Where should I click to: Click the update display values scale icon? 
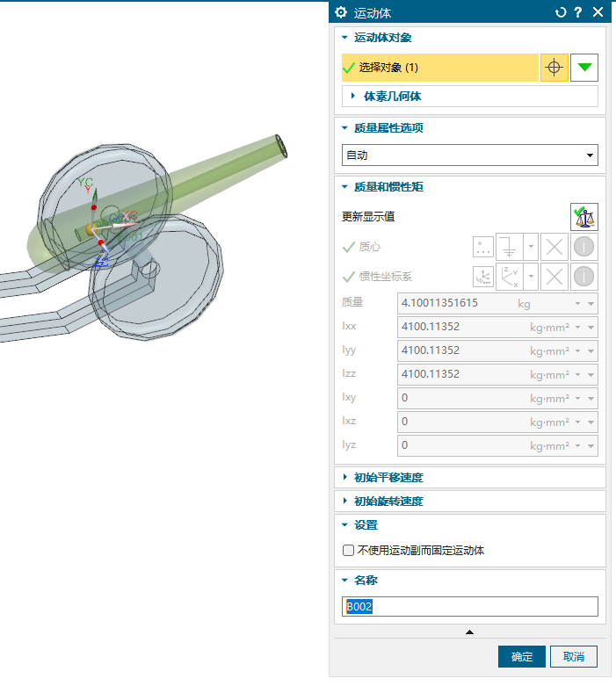(x=583, y=216)
